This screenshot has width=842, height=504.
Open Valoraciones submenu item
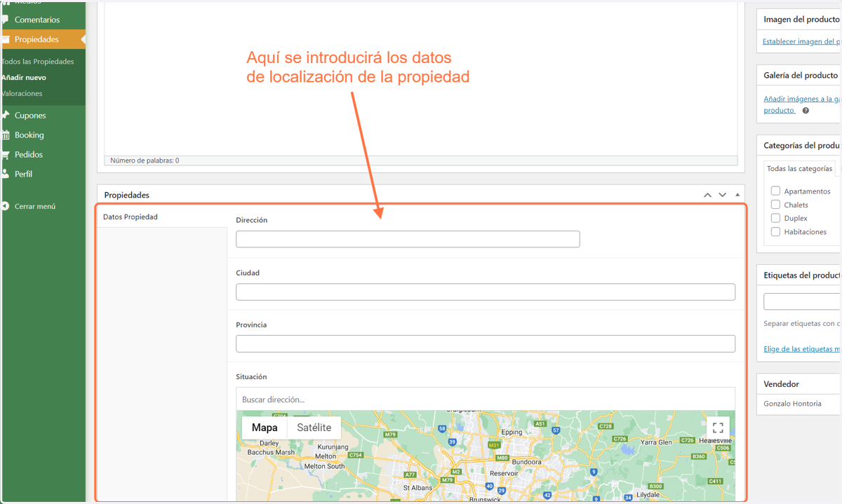click(22, 93)
